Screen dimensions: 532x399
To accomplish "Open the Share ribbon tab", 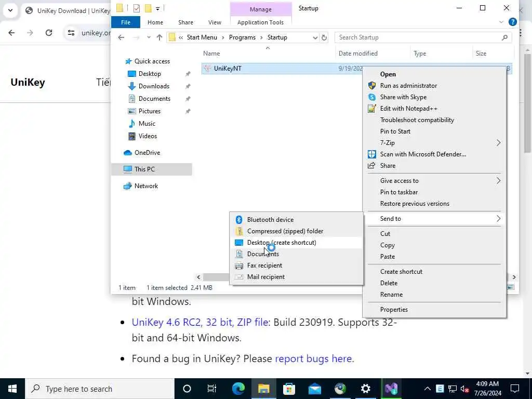I will pos(185,22).
